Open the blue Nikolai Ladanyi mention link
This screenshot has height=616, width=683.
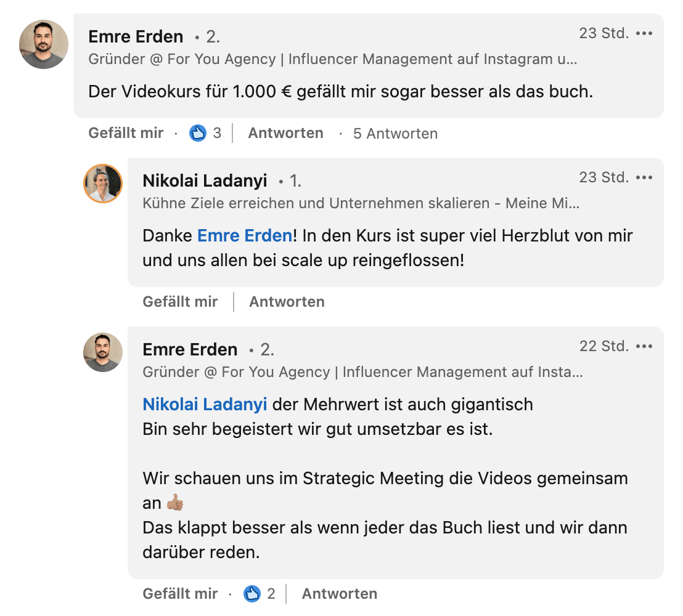coord(205,405)
